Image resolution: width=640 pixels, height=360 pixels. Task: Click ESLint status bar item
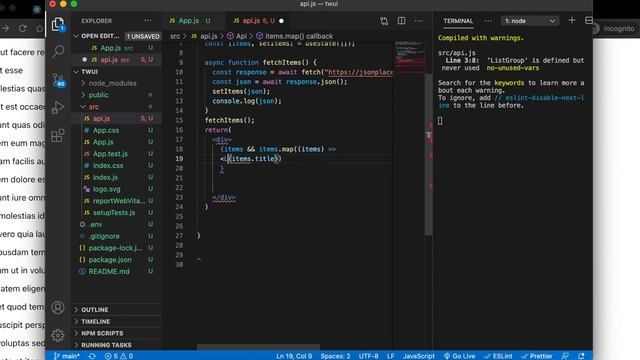(x=498, y=356)
